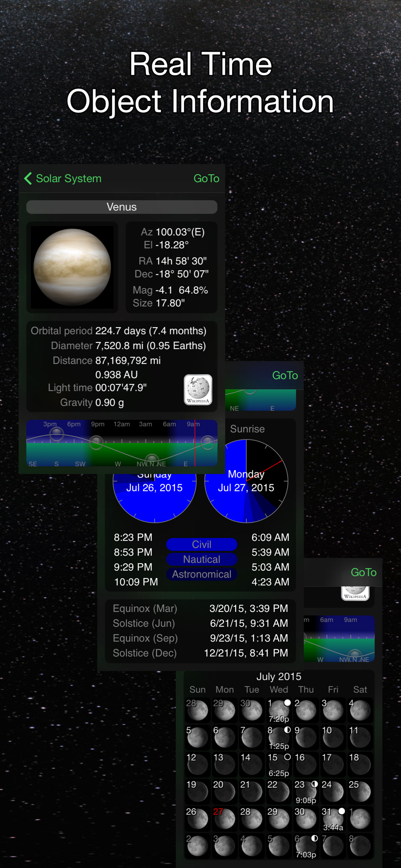The image size is (401, 868).
Task: Select July 26 in moon calendar
Action: coord(197,819)
